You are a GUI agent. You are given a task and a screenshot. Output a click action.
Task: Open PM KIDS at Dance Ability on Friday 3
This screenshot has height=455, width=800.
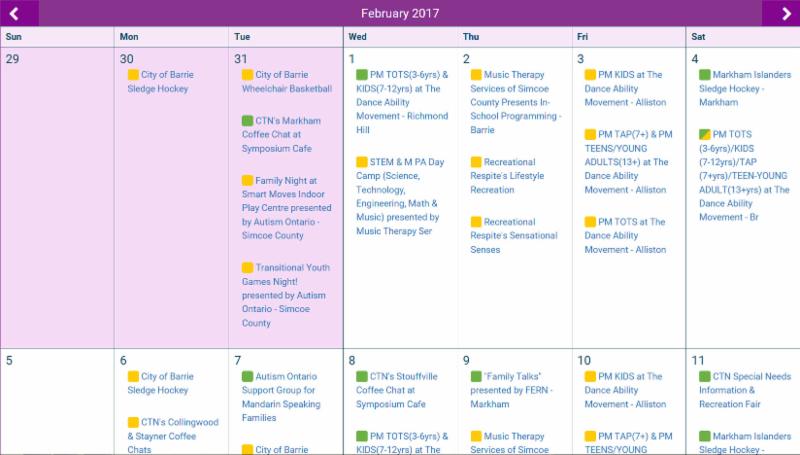tap(627, 88)
